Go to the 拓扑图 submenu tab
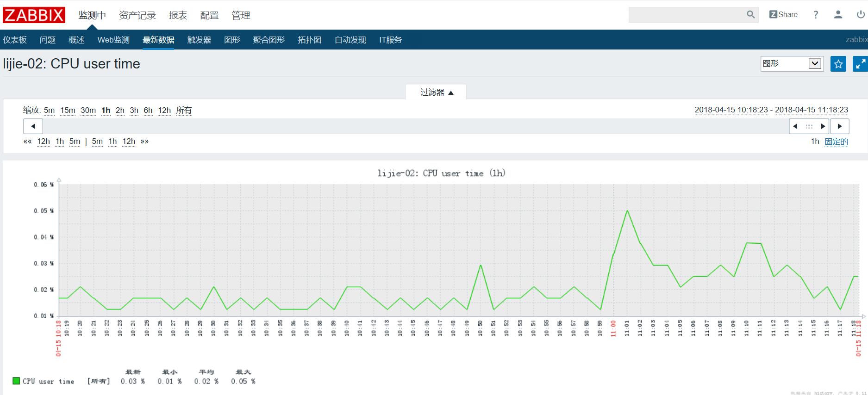 (x=310, y=40)
